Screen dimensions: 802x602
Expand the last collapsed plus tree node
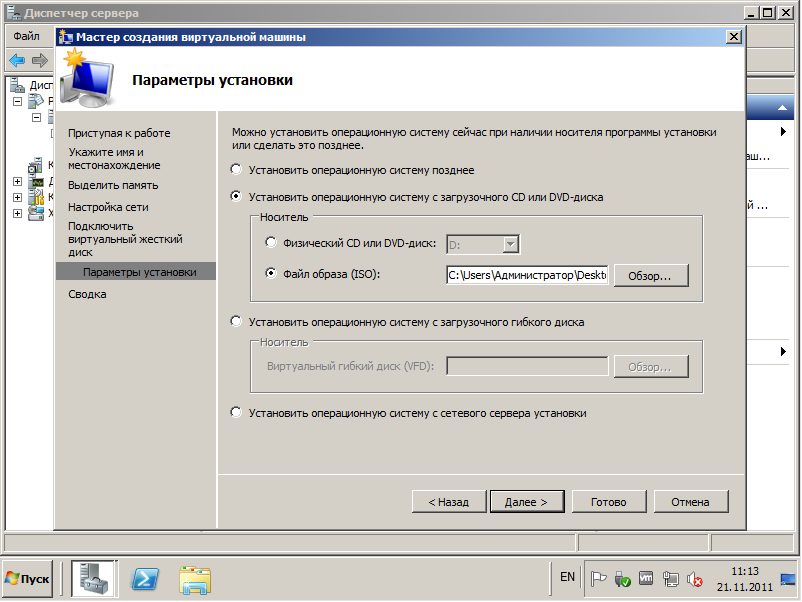[17, 213]
